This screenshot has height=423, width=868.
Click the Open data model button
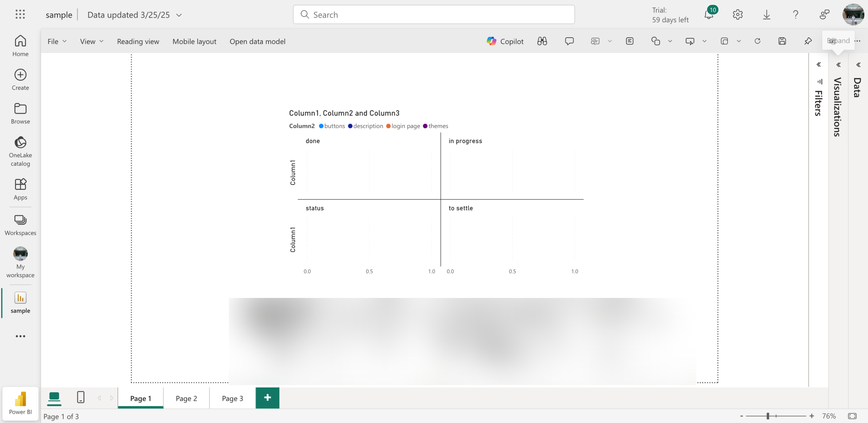(x=257, y=41)
